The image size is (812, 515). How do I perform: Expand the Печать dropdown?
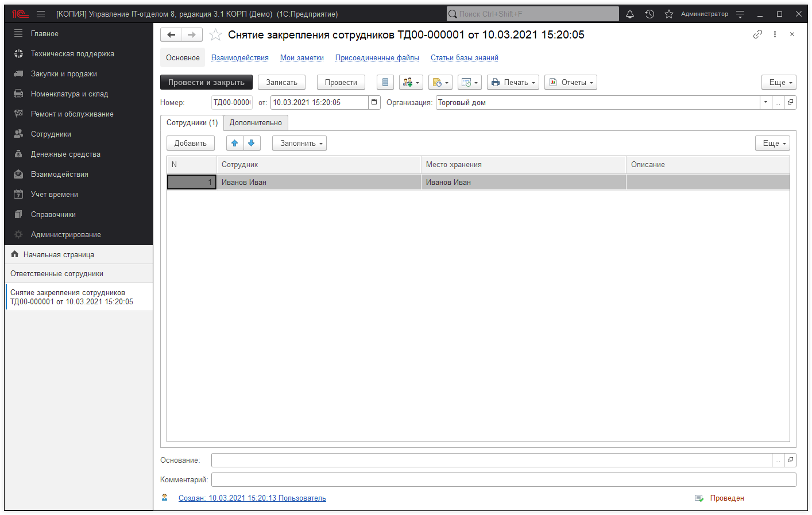(x=513, y=83)
